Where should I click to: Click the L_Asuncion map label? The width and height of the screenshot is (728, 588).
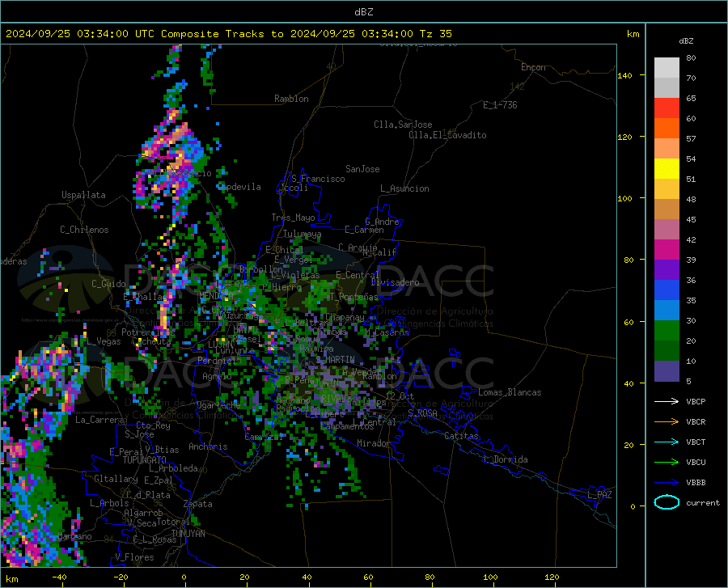[x=404, y=188]
